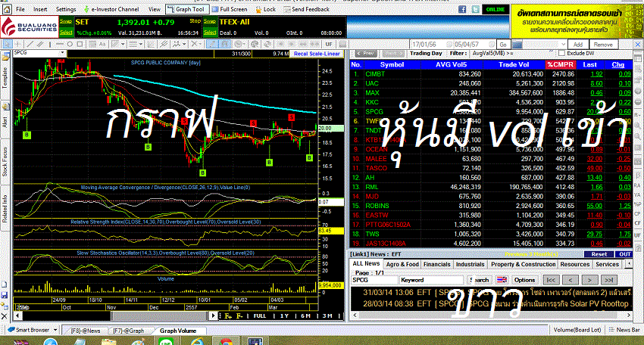Open the Facebook icon in header
The height and width of the screenshot is (345, 644).
tap(462, 9)
